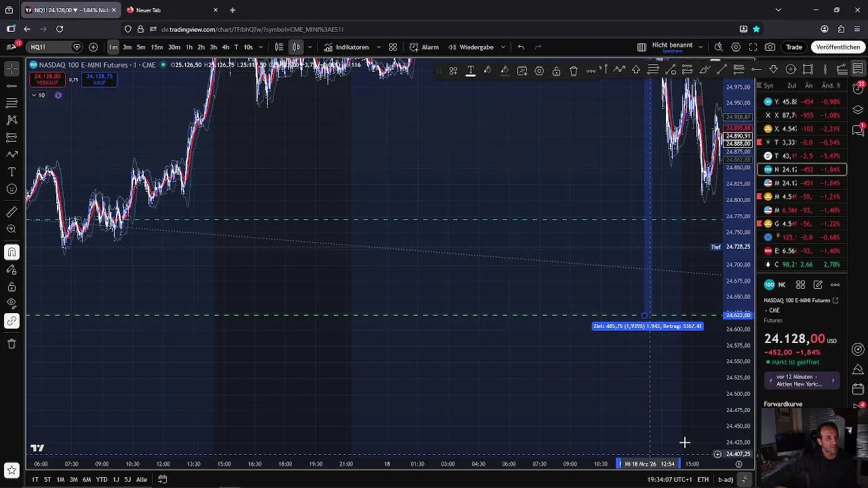Screen dimensions: 868x488
Task: Click the Speichern link under layout name
Action: [672, 52]
